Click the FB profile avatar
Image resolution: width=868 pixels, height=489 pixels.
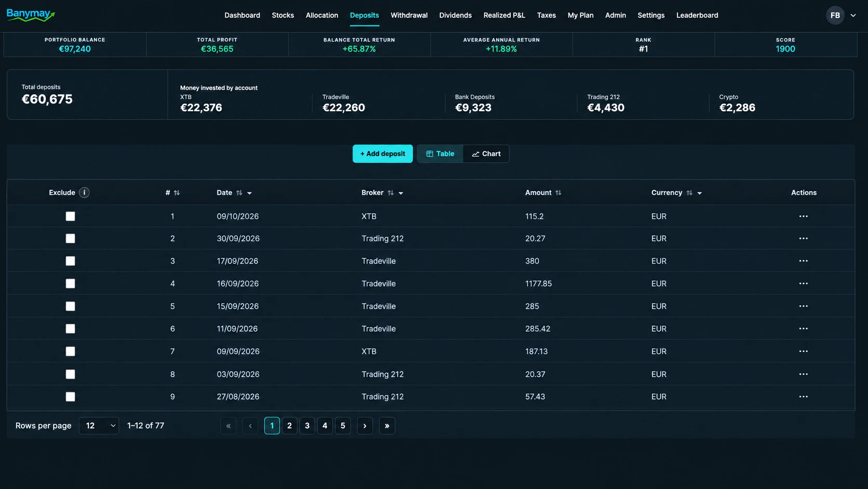pyautogui.click(x=835, y=16)
